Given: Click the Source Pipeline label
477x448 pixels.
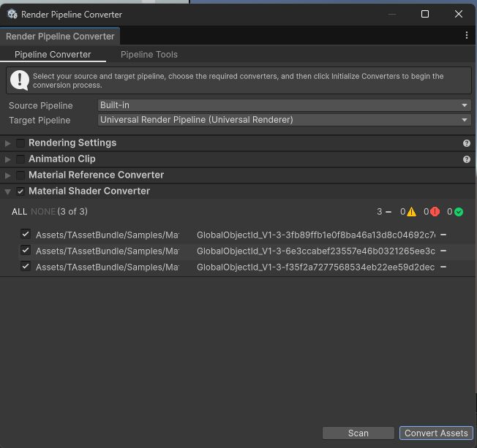Looking at the screenshot, I should (41, 106).
